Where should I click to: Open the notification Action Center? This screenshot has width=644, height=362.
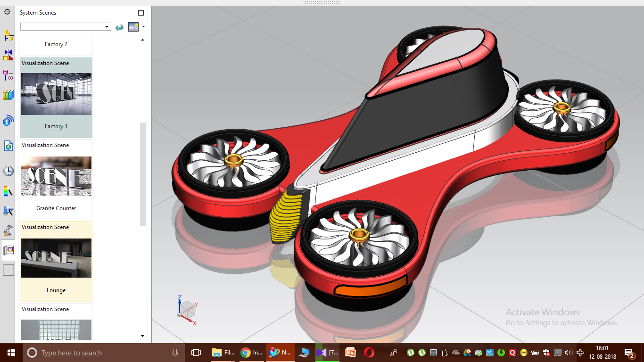pyautogui.click(x=629, y=353)
